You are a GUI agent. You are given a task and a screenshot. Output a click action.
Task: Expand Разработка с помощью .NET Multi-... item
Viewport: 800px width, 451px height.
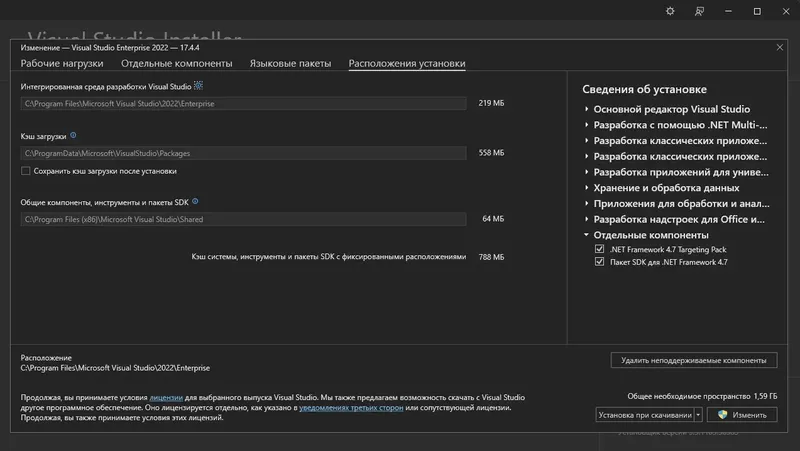pos(586,124)
